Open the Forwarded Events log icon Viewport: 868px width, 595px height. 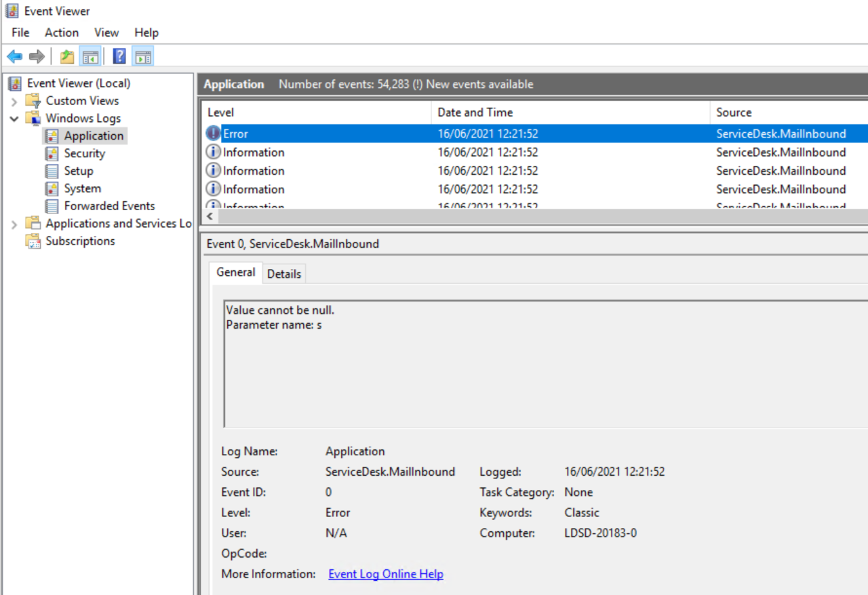52,206
